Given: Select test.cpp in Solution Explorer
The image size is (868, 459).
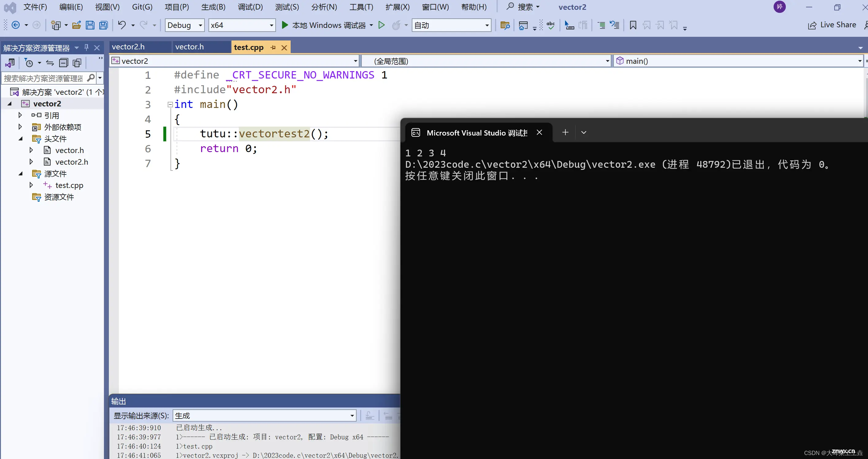Looking at the screenshot, I should [x=69, y=186].
